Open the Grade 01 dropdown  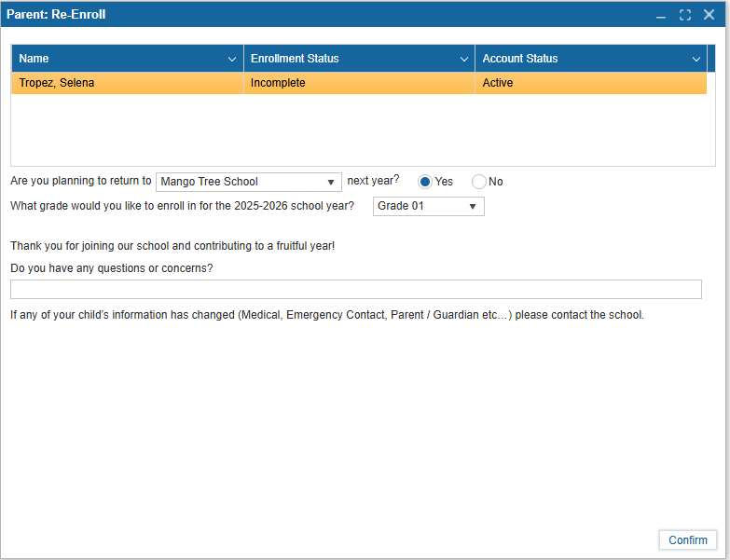click(x=473, y=206)
